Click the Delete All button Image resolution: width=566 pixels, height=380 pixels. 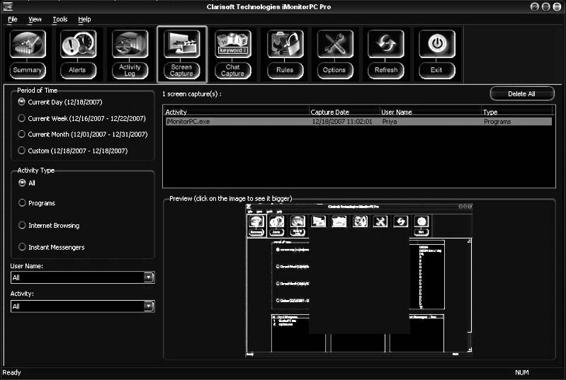pos(522,94)
